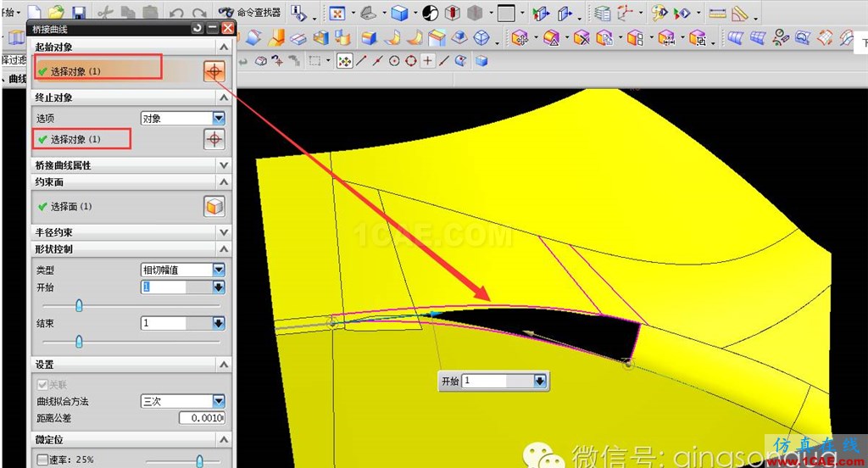This screenshot has width=868, height=468.
Task: Toggle the point on face snap icon
Action: click(x=460, y=61)
